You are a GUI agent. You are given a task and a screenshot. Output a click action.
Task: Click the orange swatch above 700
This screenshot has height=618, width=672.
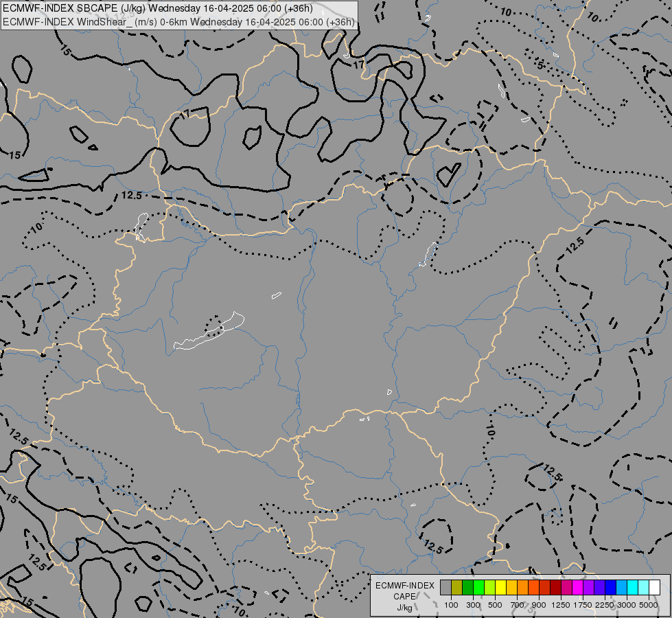pyautogui.click(x=522, y=587)
